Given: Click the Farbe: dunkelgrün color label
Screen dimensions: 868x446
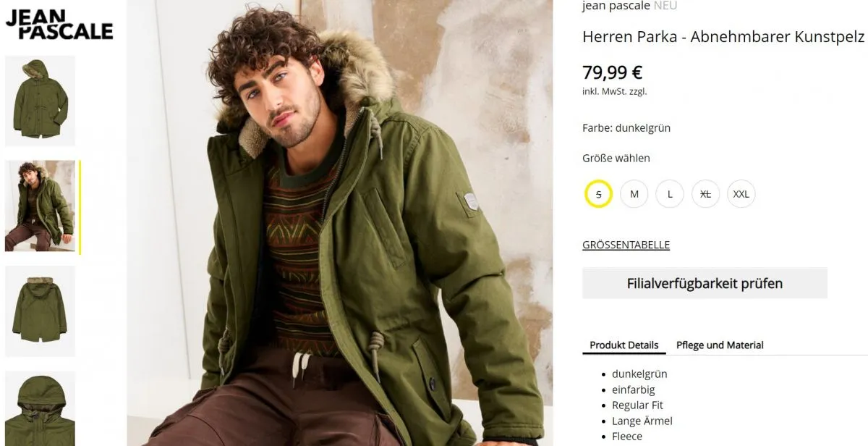Looking at the screenshot, I should point(626,128).
